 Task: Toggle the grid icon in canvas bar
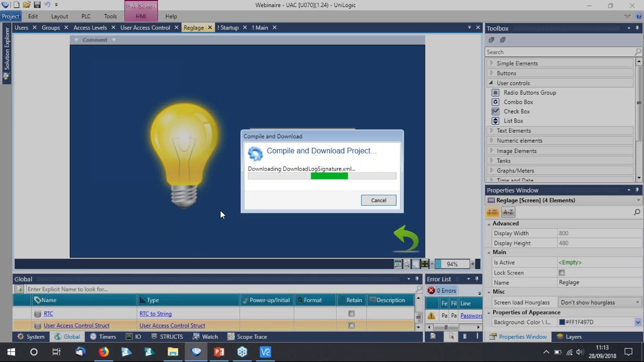click(425, 264)
